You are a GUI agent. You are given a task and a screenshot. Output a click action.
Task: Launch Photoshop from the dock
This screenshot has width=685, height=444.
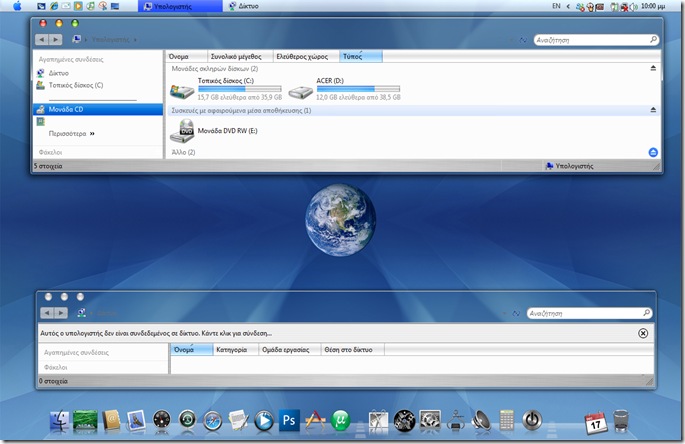click(289, 420)
